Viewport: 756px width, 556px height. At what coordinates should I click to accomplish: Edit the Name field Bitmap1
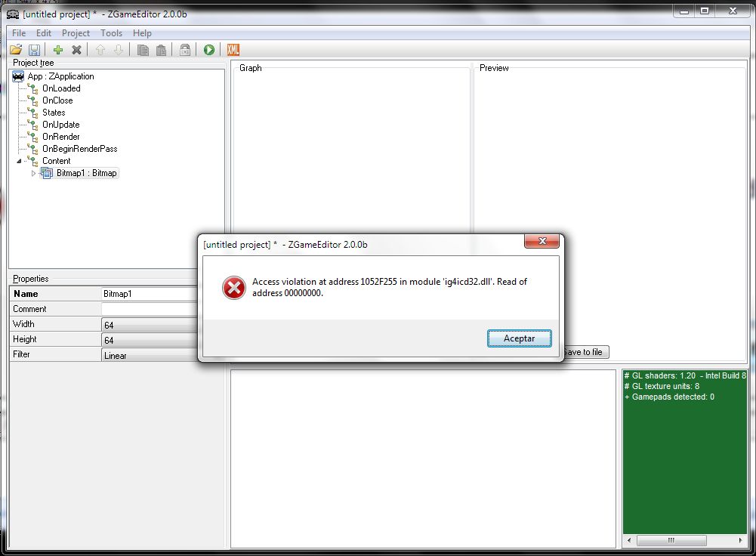coord(150,294)
